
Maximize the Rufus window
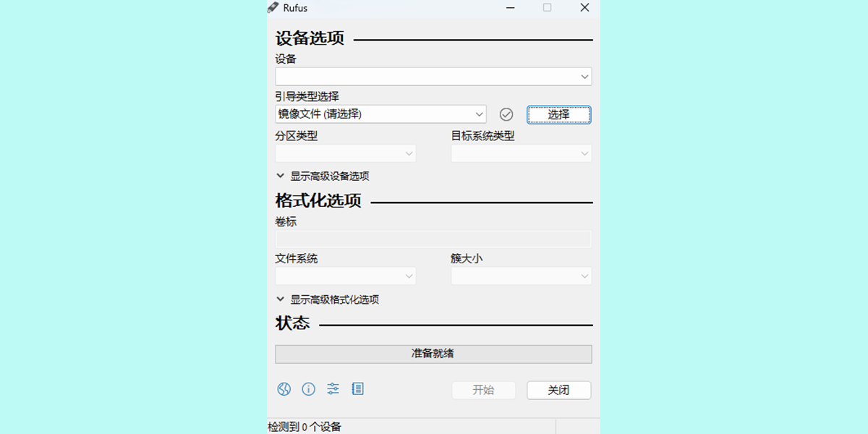pos(547,7)
